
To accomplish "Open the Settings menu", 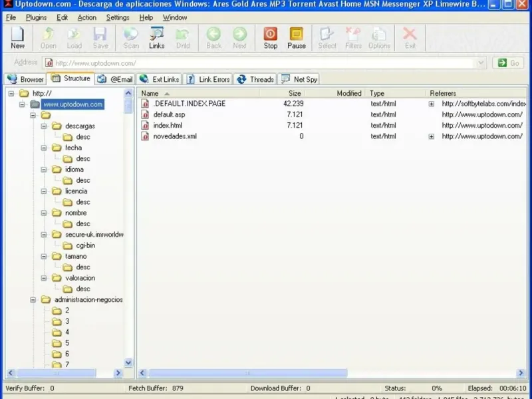I will (x=118, y=18).
